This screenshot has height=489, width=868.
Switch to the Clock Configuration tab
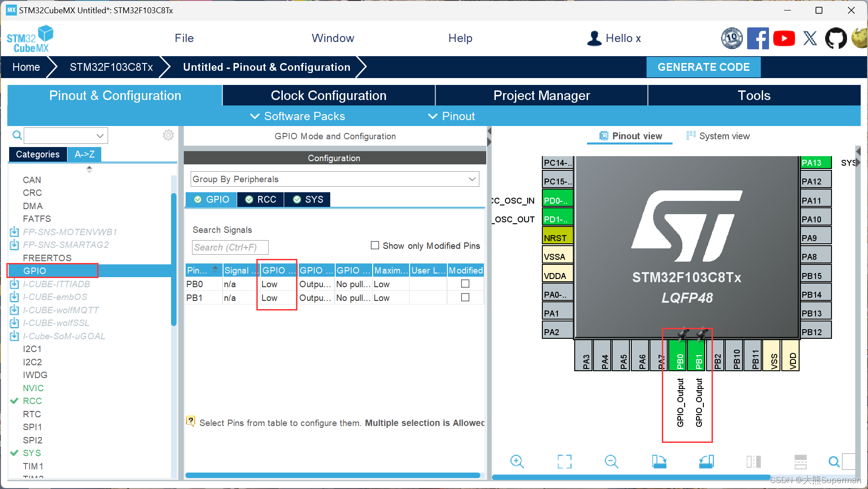(328, 95)
